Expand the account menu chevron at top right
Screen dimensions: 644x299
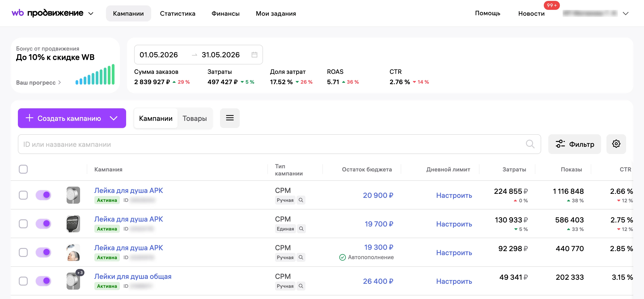click(x=625, y=13)
